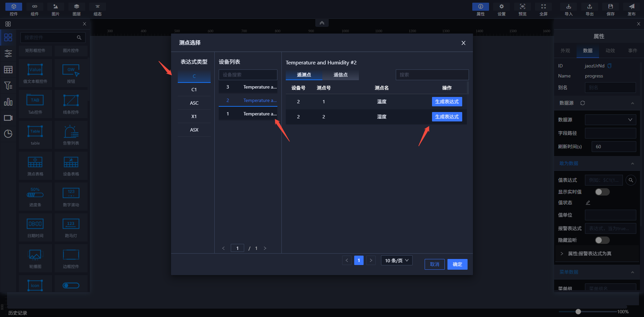644x317 pixels.
Task: Select the 轮播图 carousel widget
Action: [35, 258]
